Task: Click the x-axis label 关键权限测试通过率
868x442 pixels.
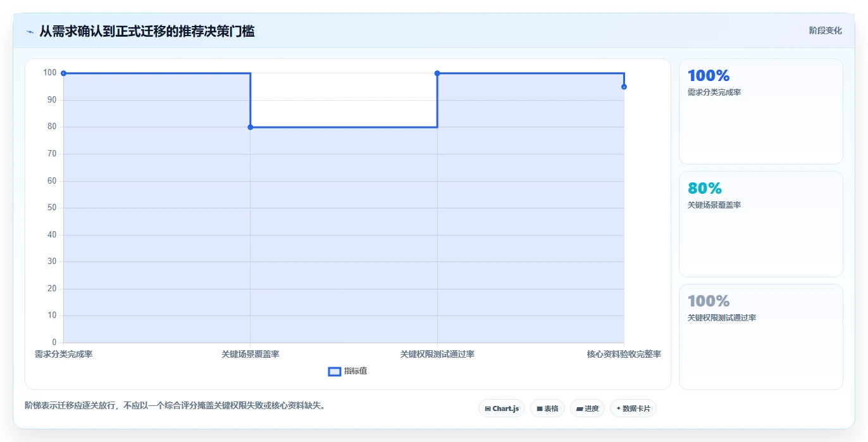Action: (437, 354)
